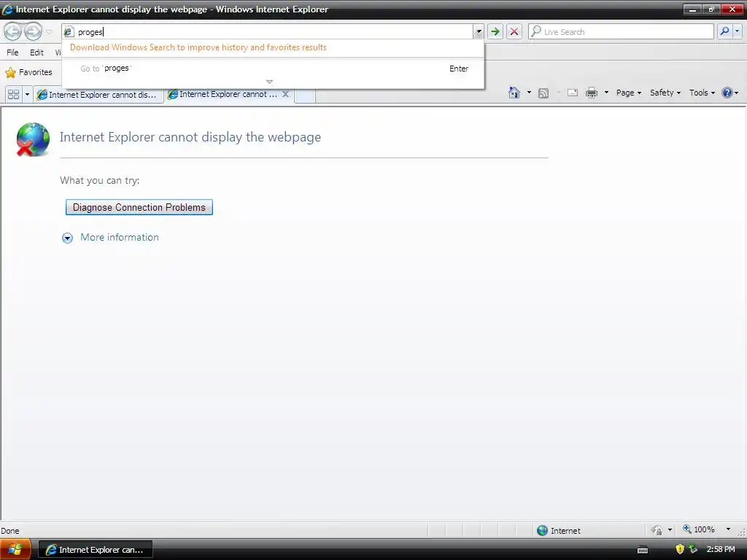
Task: Click the Live Search magnifier button
Action: point(724,32)
